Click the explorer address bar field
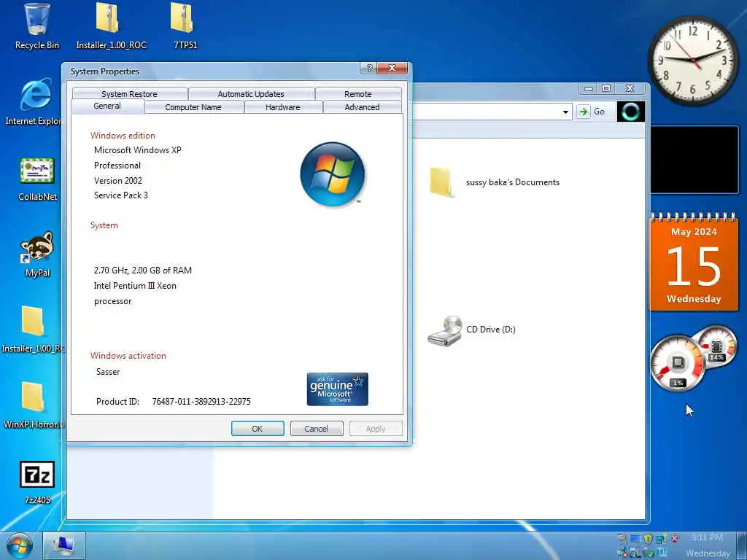 (x=486, y=112)
